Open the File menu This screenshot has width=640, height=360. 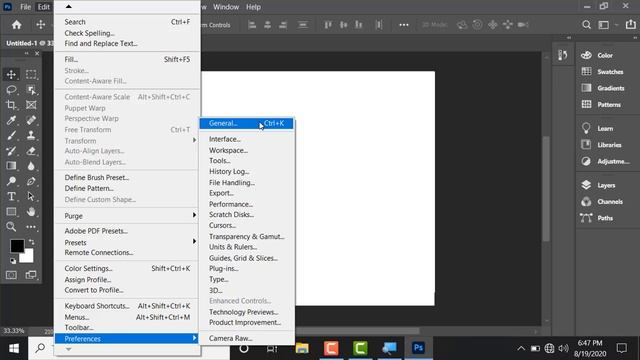click(25, 7)
